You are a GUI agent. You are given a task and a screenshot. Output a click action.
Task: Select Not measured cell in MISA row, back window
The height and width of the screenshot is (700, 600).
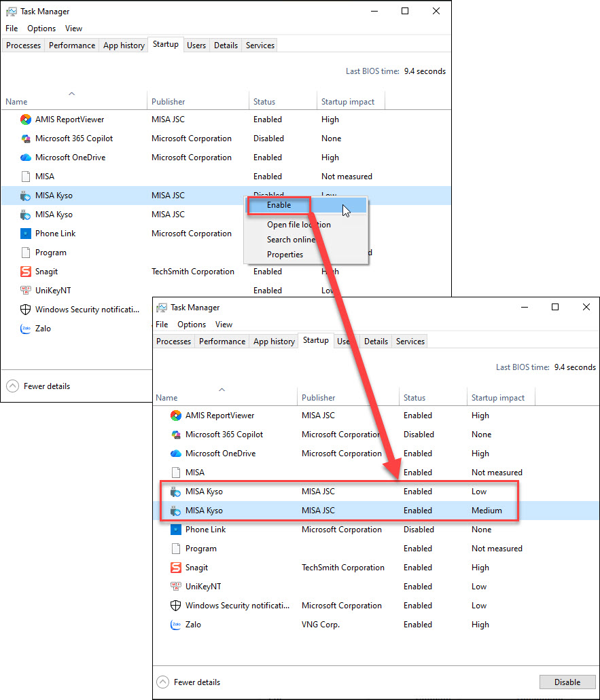pos(347,177)
